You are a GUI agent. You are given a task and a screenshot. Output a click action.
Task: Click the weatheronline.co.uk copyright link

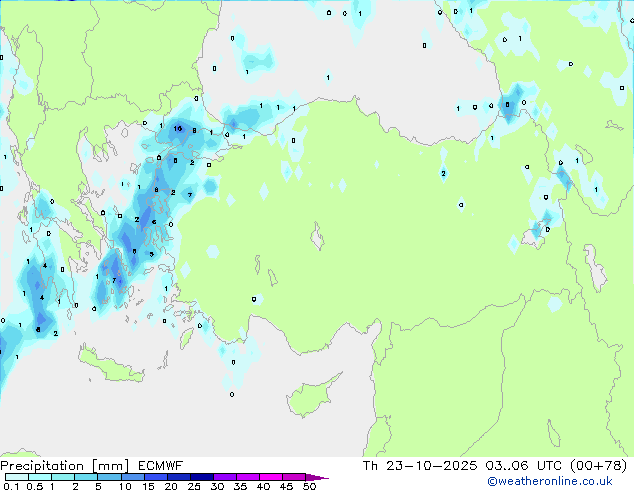pos(549,481)
